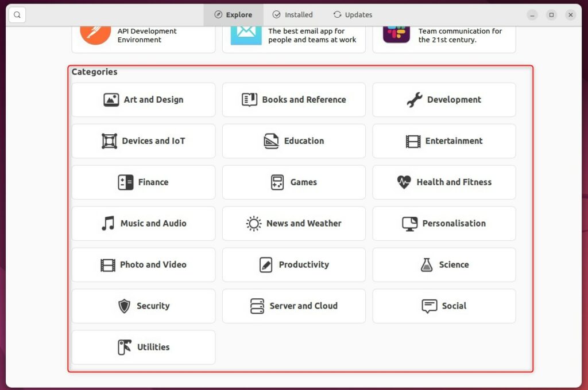This screenshot has height=390, width=588.
Task: Click the Photo and Video label
Action: tap(153, 264)
